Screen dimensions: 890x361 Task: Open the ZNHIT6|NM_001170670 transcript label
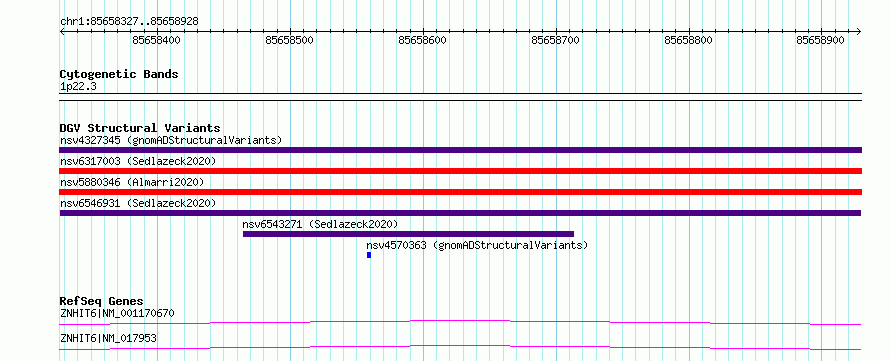point(117,313)
